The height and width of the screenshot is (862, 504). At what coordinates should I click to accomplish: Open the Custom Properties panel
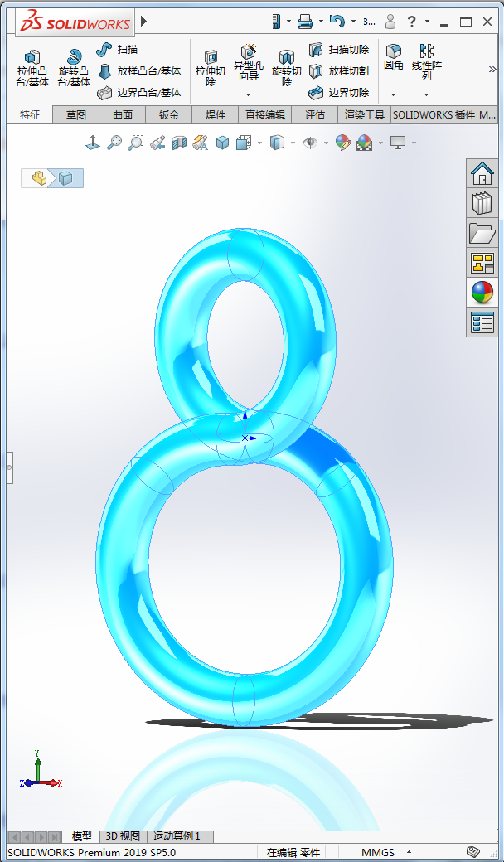[482, 322]
